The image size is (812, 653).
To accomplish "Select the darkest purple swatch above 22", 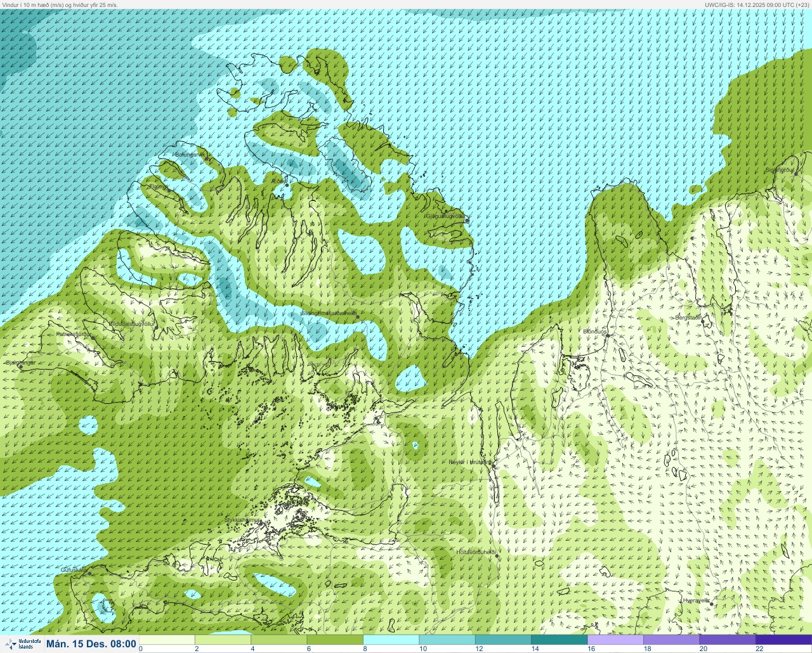I will tap(783, 640).
